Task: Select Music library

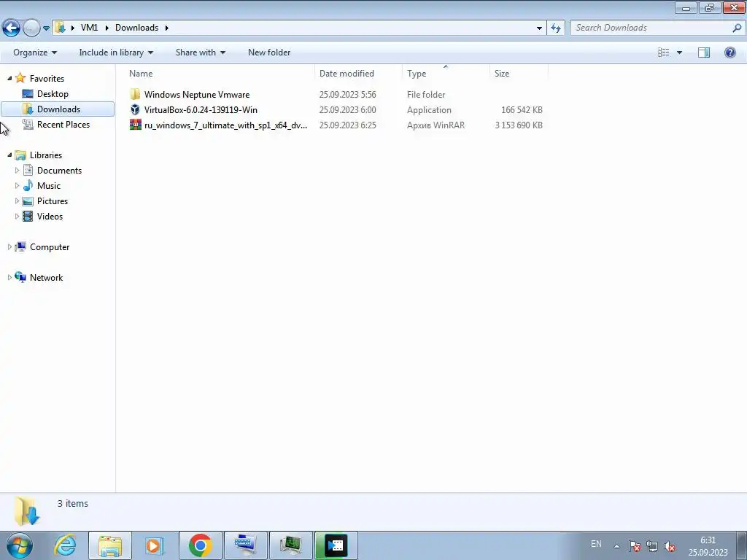Action: [x=49, y=186]
